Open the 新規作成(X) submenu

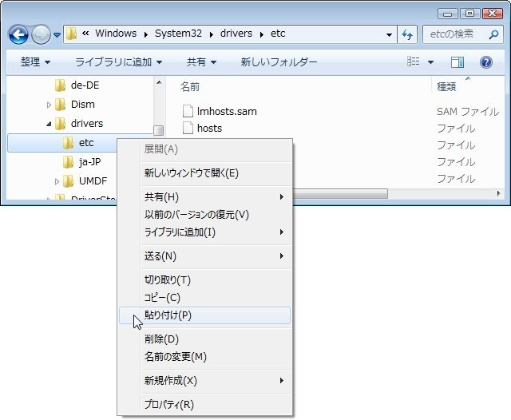(204, 381)
